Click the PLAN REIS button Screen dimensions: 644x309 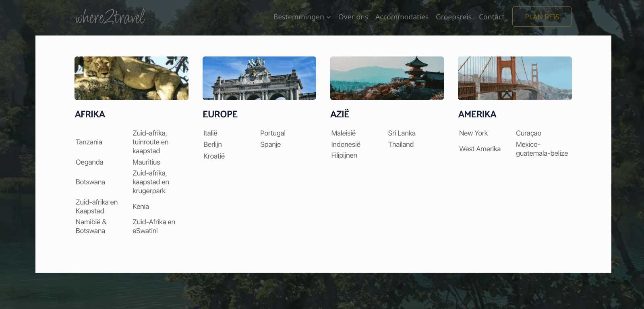coord(542,17)
